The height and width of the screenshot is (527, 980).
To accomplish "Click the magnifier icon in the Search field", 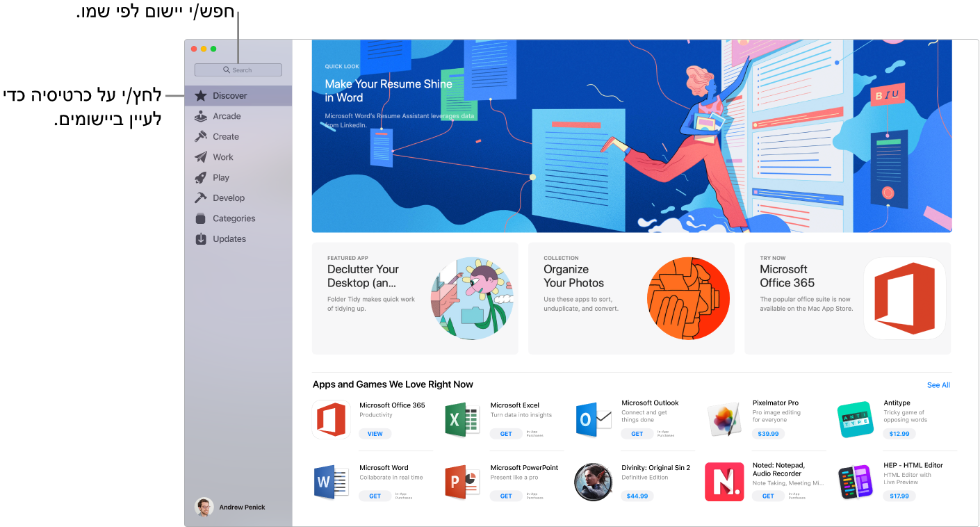I will click(x=227, y=70).
